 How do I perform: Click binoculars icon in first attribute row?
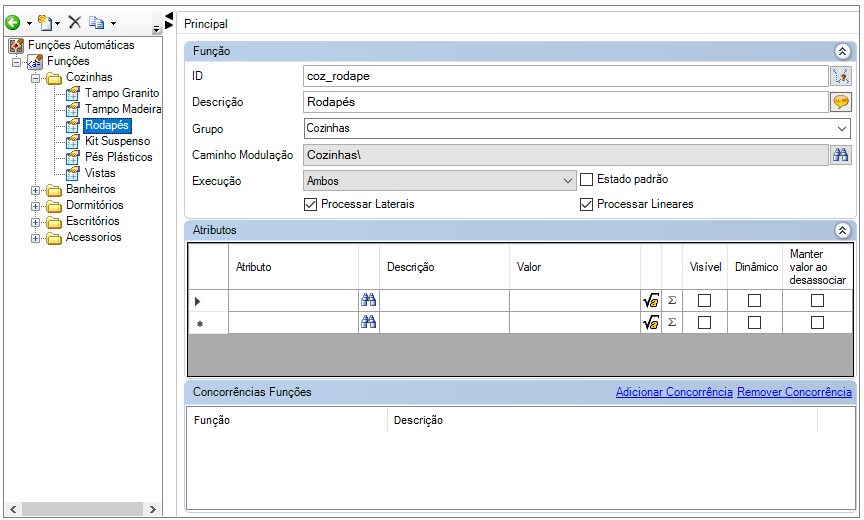[x=369, y=300]
